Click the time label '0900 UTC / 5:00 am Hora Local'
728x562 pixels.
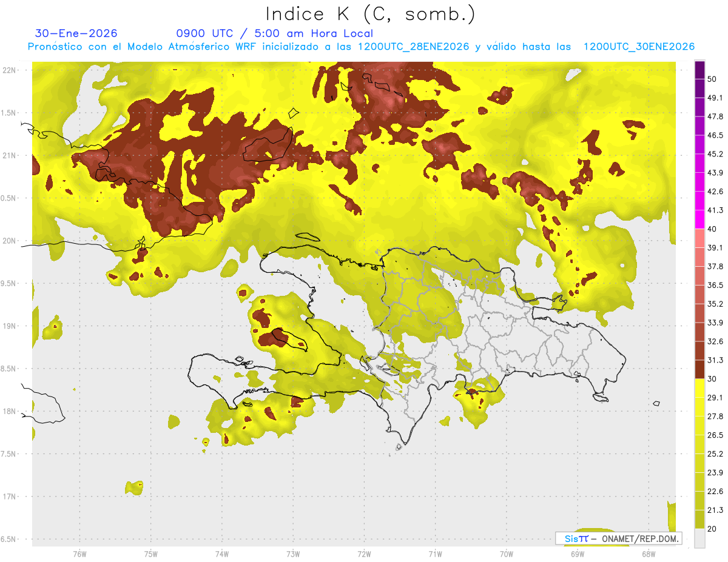pos(275,33)
